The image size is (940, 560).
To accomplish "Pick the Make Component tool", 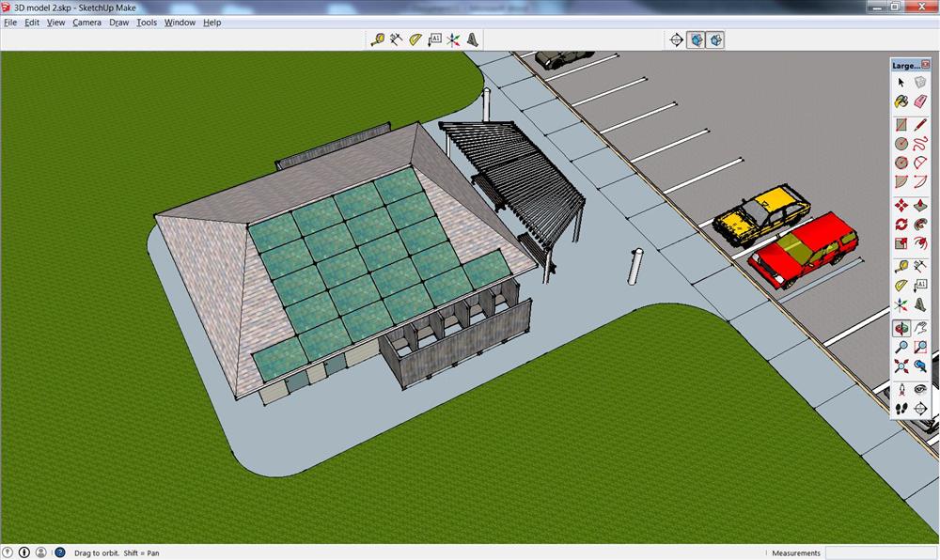I will pyautogui.click(x=920, y=83).
